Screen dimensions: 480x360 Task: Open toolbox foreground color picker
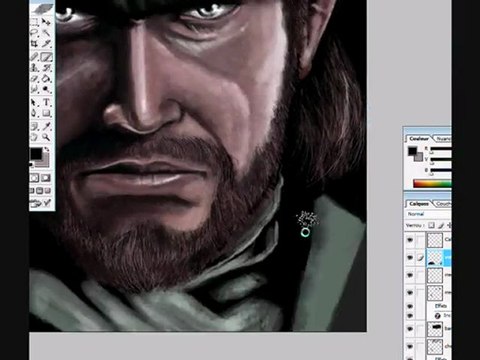click(36, 154)
